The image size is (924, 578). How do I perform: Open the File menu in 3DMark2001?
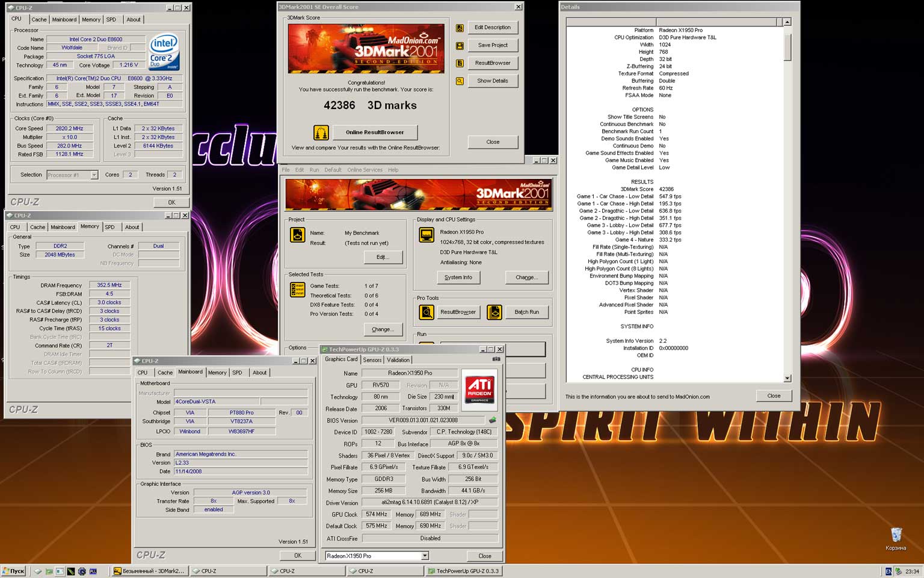[286, 170]
